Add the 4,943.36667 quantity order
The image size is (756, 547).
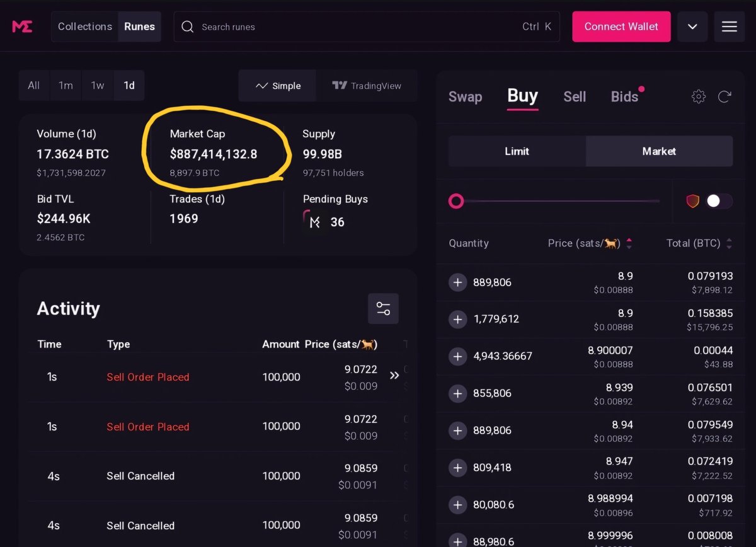[x=457, y=357]
